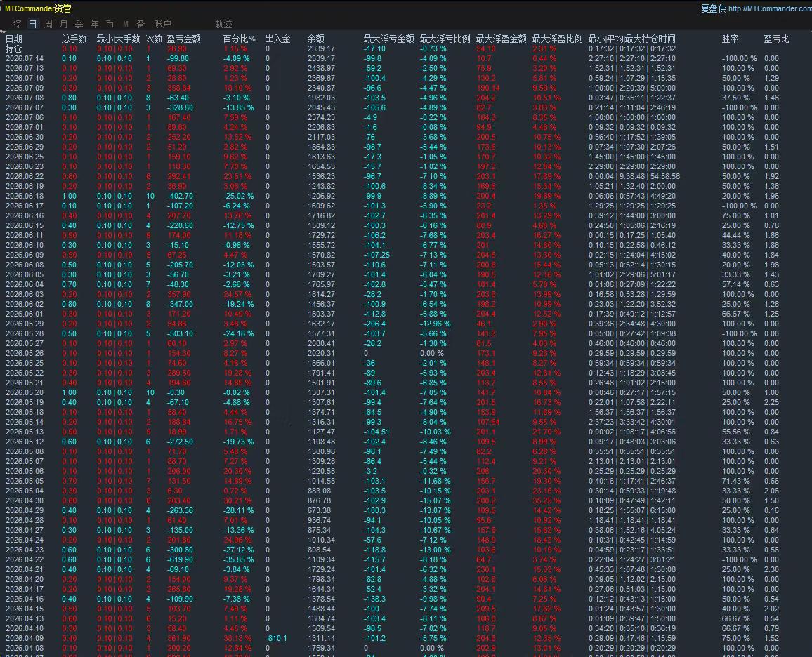Sort by the 最大浮盈金额 column header

502,39
